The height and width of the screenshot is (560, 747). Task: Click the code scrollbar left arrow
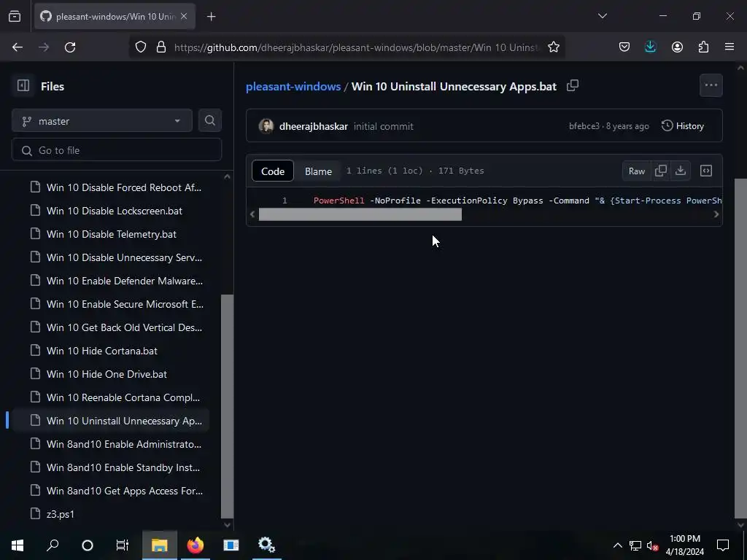click(252, 214)
